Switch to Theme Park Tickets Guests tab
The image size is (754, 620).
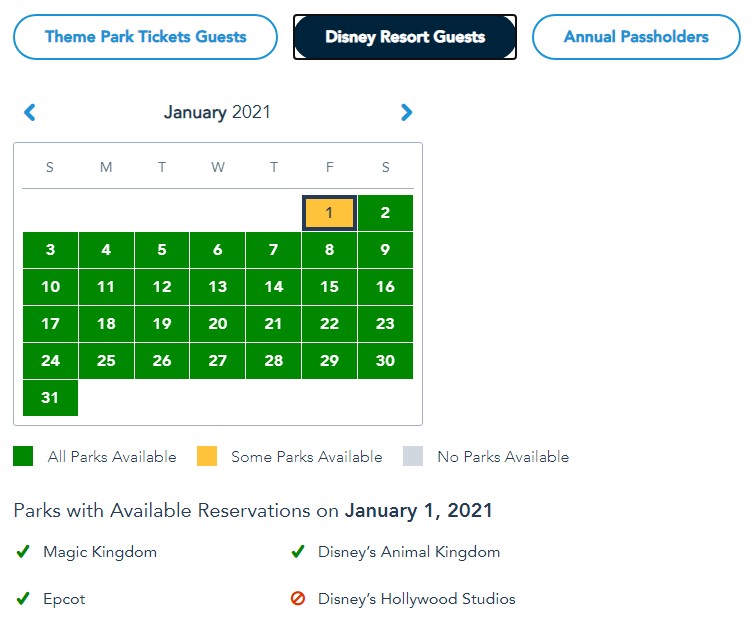click(145, 37)
